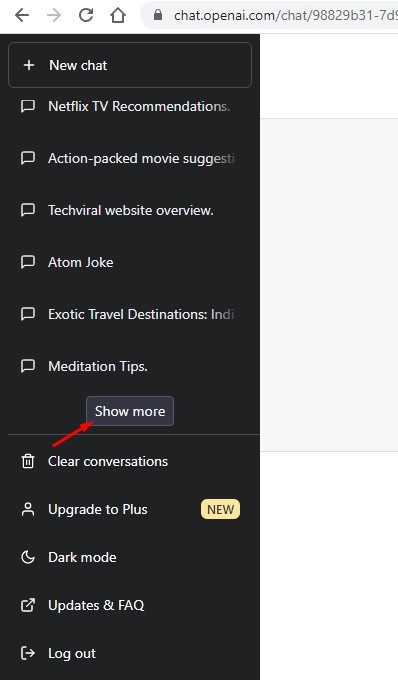Click the plus icon beside New chat
Screen dimensions: 398x680
click(x=29, y=65)
